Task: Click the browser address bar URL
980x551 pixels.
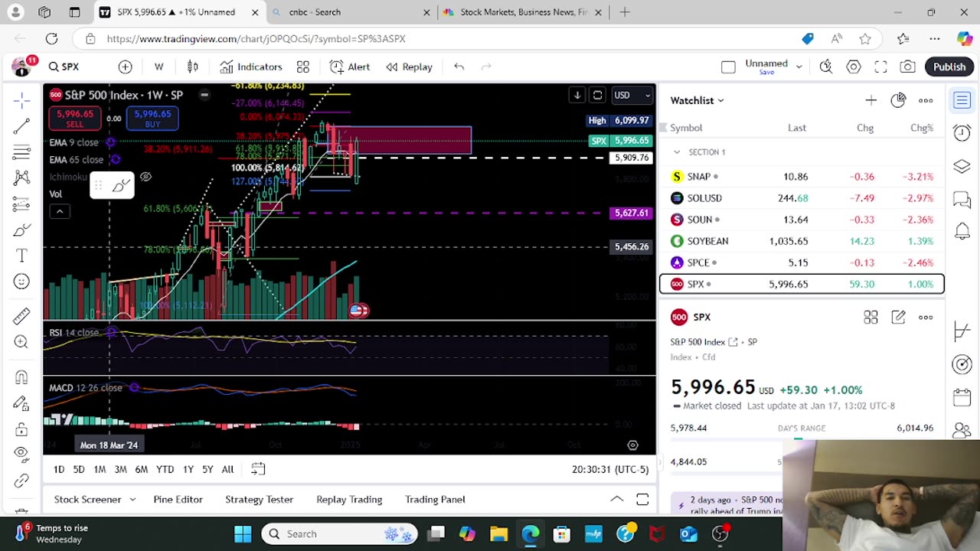Action: pos(256,38)
